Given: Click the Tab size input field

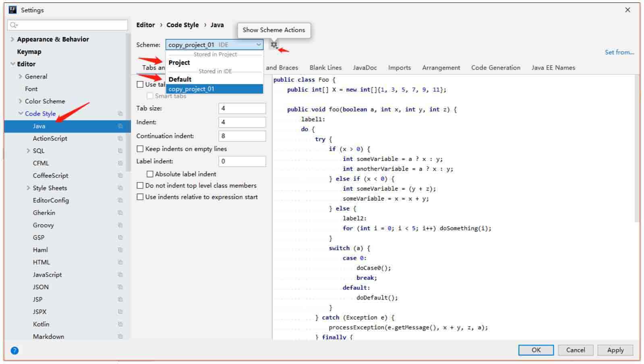Looking at the screenshot, I should (x=242, y=108).
